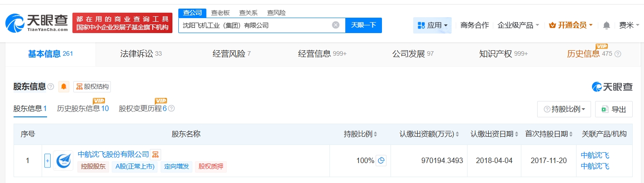Clear the search box text
The width and height of the screenshot is (644, 183).
pos(335,25)
